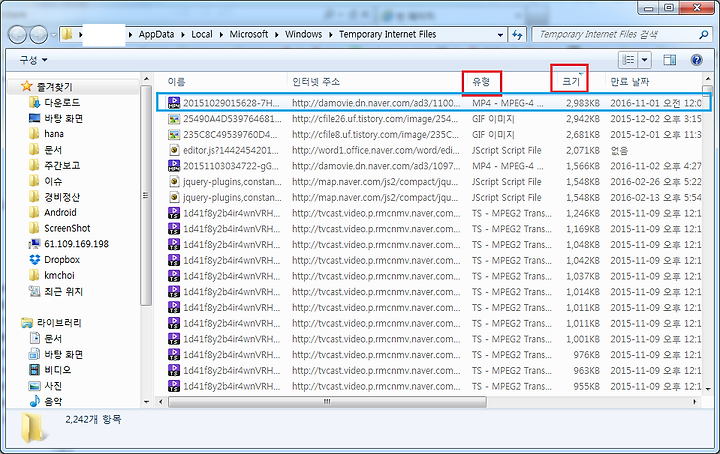This screenshot has height=454, width=720.
Task: Select Local in the address breadcrumb
Action: click(x=202, y=34)
